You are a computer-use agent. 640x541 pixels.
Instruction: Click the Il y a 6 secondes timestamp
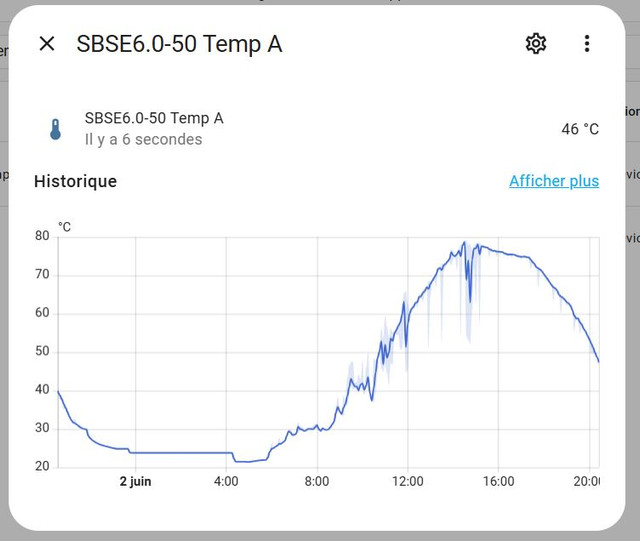pos(143,140)
